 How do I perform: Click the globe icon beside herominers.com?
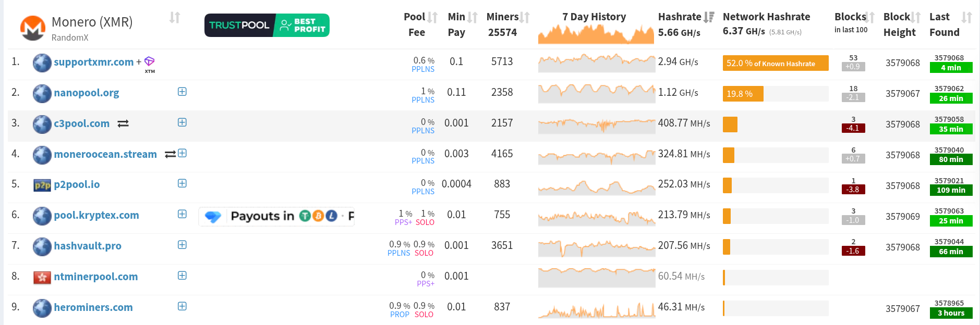42,308
